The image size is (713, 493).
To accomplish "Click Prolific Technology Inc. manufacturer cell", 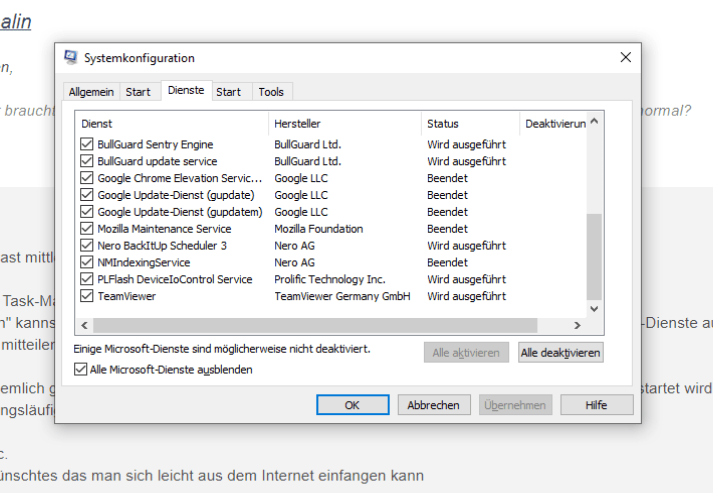I will pos(330,279).
